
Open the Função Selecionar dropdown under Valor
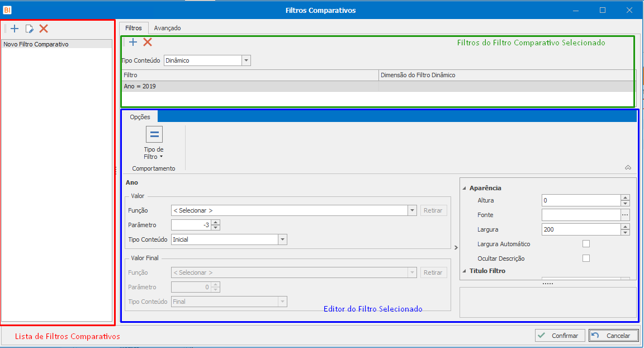pos(413,210)
